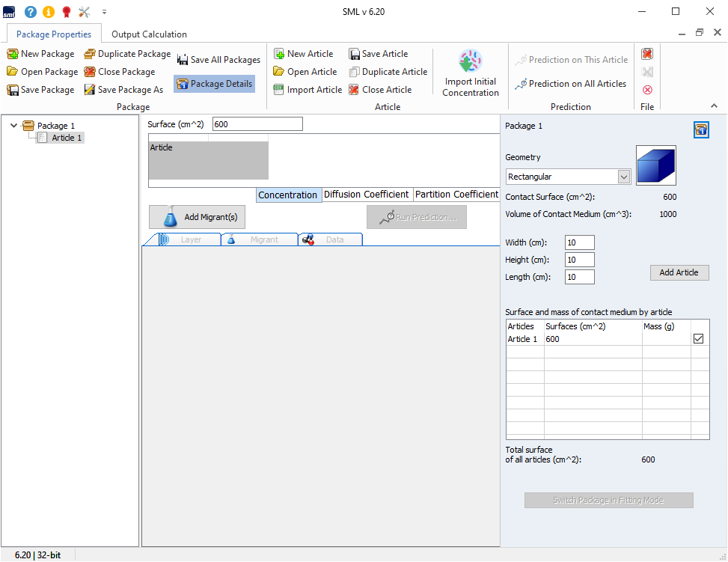Click the Add Article button
728x562 pixels.
pos(679,272)
